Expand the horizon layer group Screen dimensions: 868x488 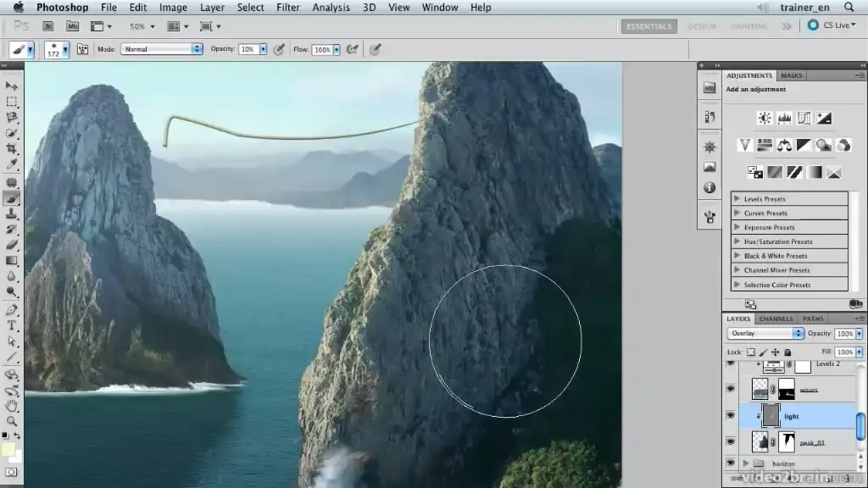pyautogui.click(x=746, y=463)
